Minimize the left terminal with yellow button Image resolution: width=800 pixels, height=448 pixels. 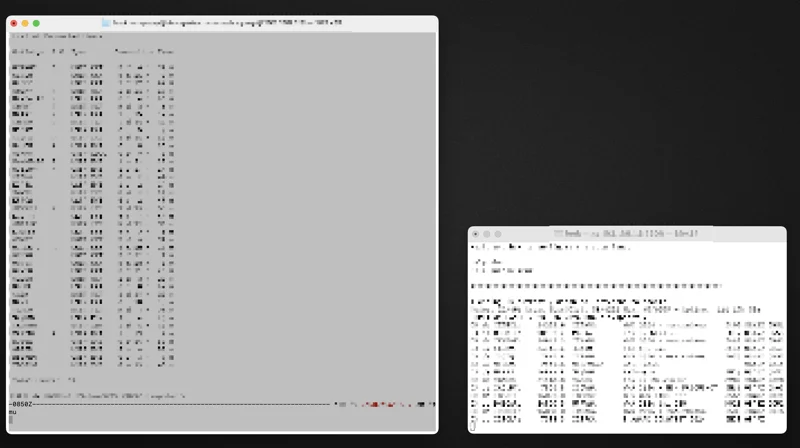[x=25, y=23]
